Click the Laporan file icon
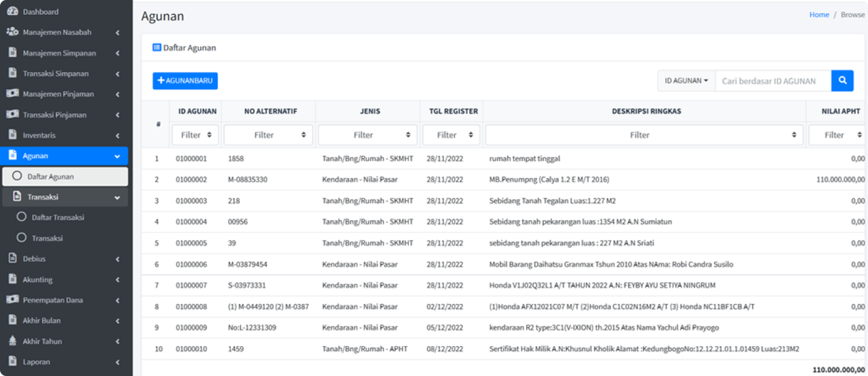This screenshot has height=376, width=868. (x=12, y=362)
